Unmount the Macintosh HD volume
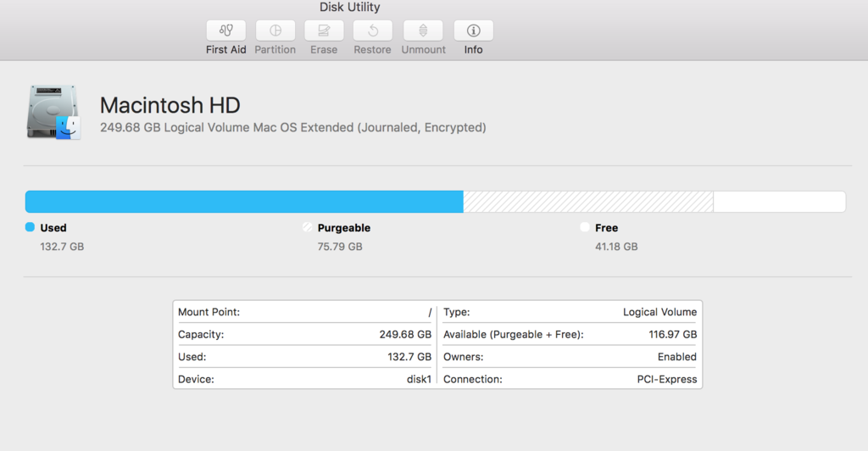Viewport: 868px width, 451px height. click(x=423, y=31)
